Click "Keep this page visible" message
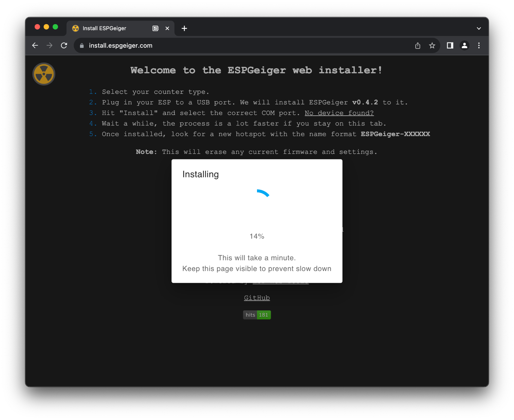 257,269
